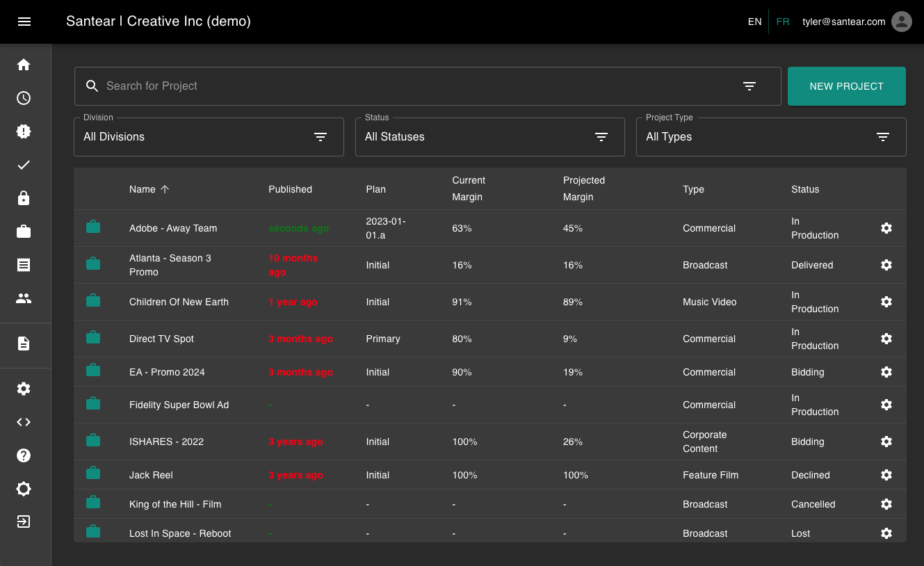The width and height of the screenshot is (924, 566).
Task: Sort by Plan column header
Action: click(x=375, y=189)
